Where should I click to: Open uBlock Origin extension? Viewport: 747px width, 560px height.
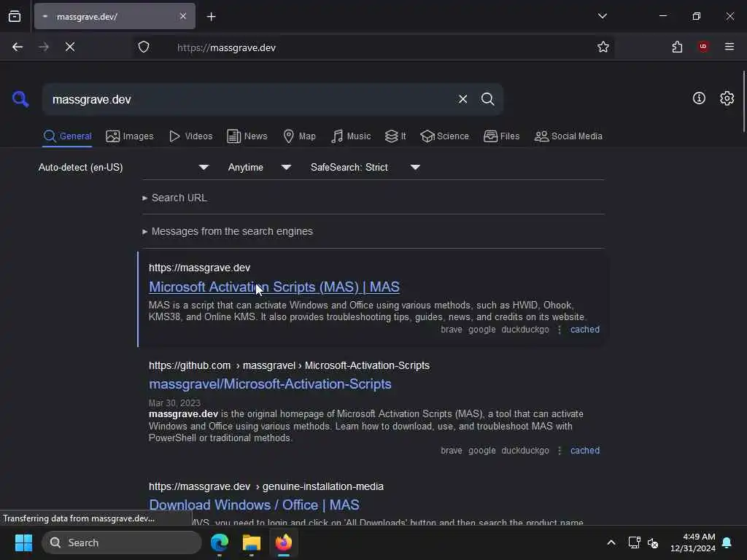tap(703, 47)
